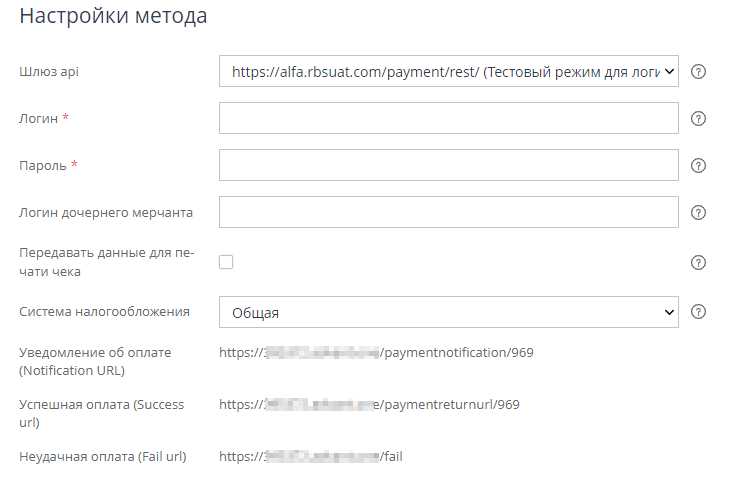Open the Шлюз api dropdown
Viewport: 740px width, 477px height.
click(449, 72)
